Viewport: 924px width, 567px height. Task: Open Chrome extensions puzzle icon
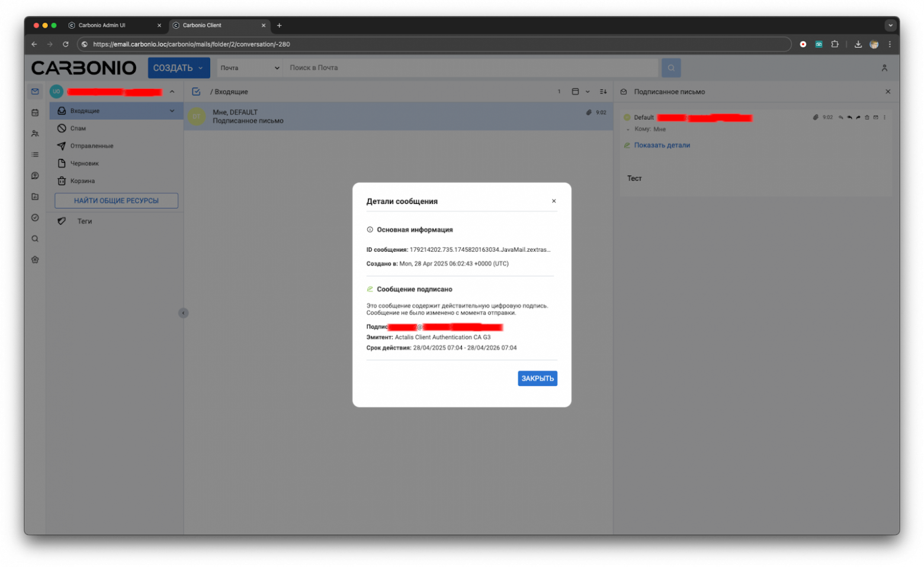point(835,44)
